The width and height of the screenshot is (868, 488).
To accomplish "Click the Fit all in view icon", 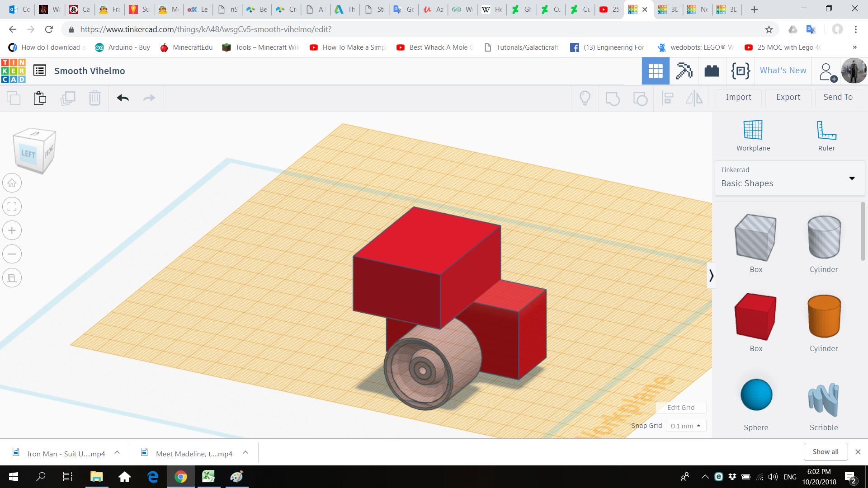I will (x=12, y=207).
